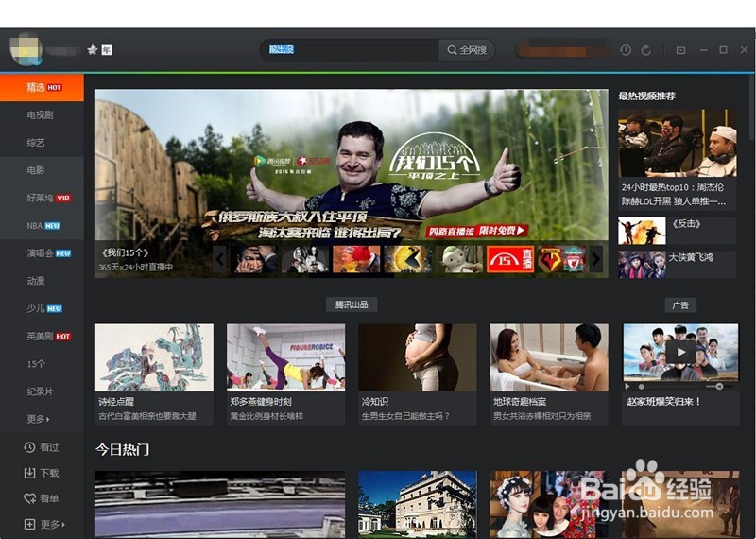Click 黄金比例身材长啥样 subtitle
The height and width of the screenshot is (539, 756).
(266, 416)
